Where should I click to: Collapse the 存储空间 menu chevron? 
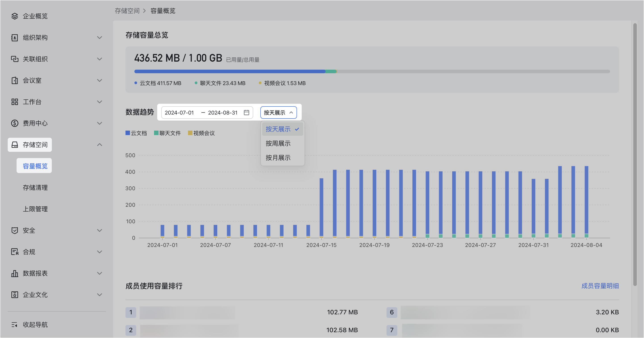coord(100,145)
